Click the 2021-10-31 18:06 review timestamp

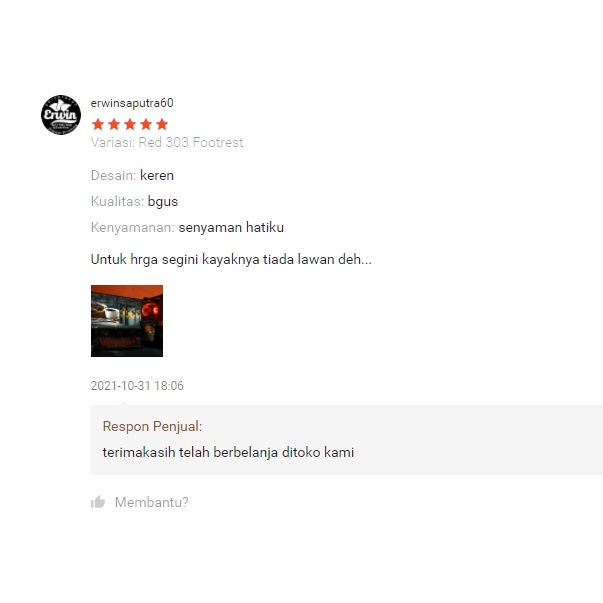[x=137, y=385]
